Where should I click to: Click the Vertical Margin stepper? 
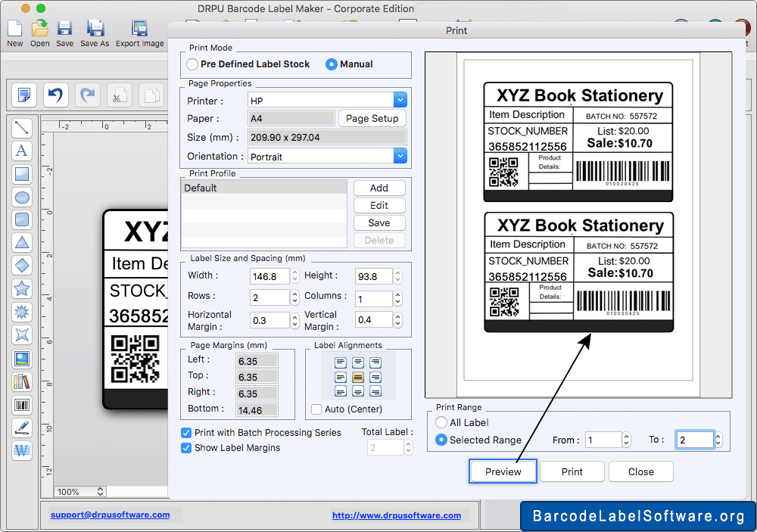tap(398, 319)
